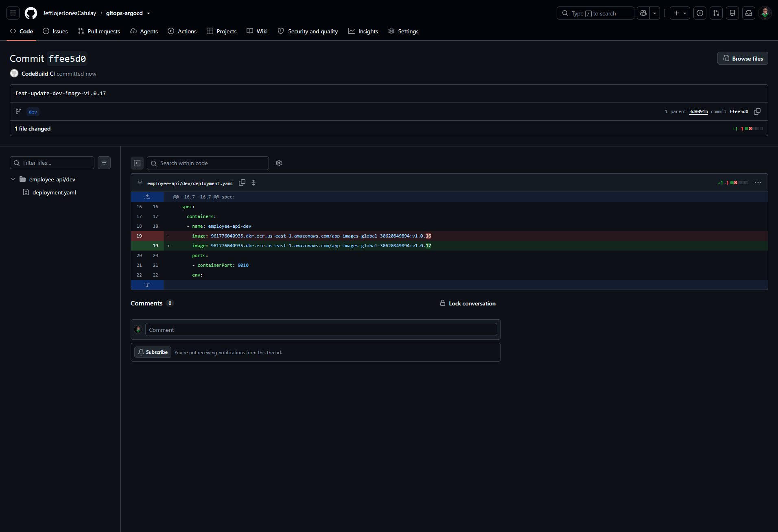Open the Actions tab

pos(182,31)
